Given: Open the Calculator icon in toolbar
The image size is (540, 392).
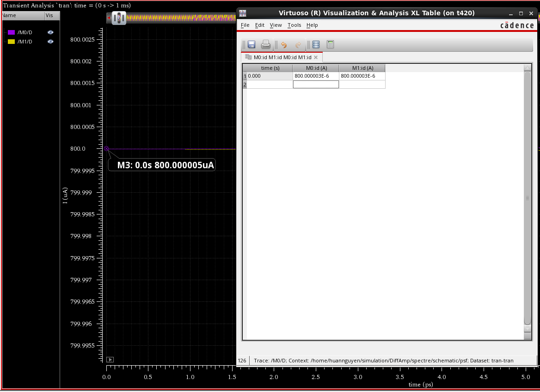Looking at the screenshot, I should click(330, 44).
